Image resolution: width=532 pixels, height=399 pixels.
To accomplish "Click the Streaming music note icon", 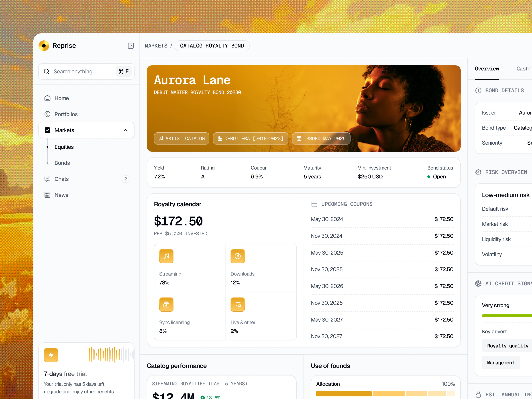I will coord(166,256).
